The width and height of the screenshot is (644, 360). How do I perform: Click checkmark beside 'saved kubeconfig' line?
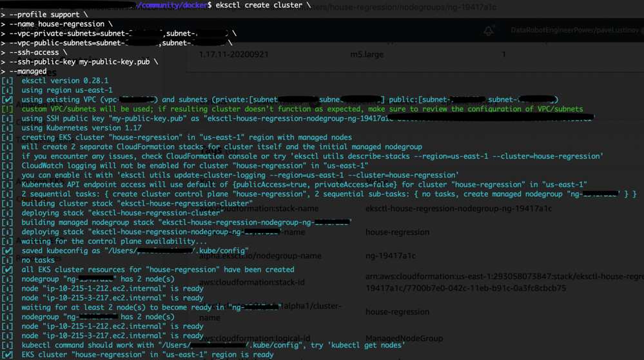[x=7, y=250]
